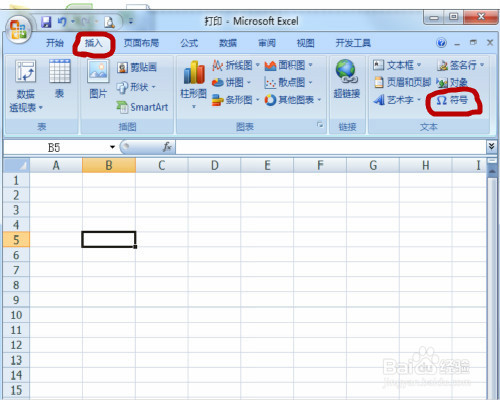This screenshot has width=500, height=400.
Task: Open the 审阅 tab
Action: point(267,43)
